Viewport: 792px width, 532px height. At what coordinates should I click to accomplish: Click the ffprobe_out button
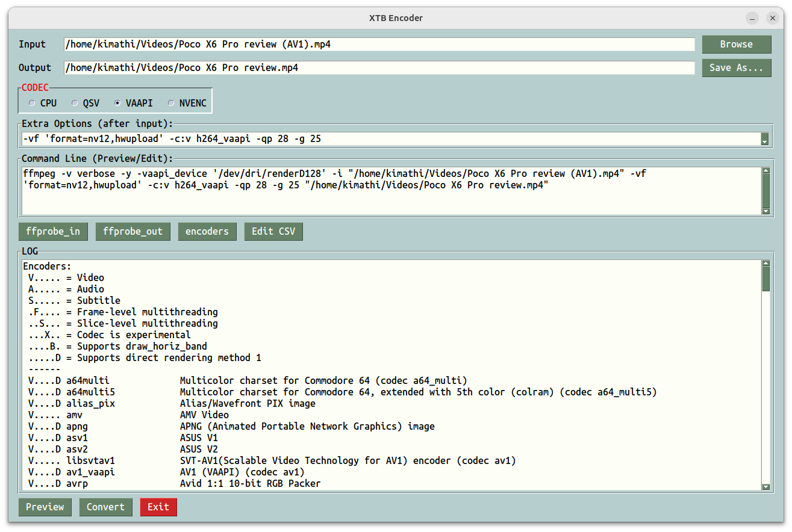pyautogui.click(x=133, y=232)
